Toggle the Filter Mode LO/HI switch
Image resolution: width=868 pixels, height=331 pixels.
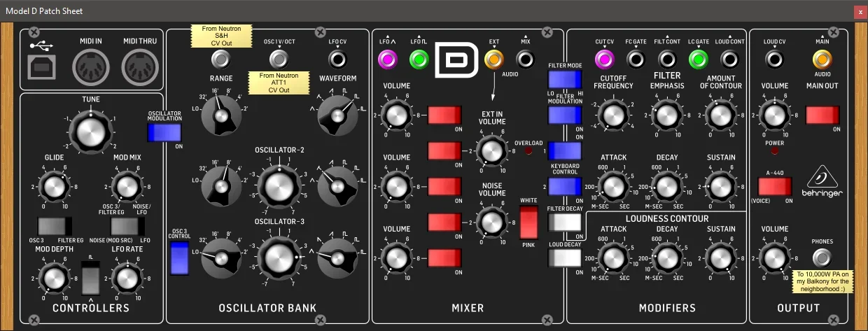(566, 79)
